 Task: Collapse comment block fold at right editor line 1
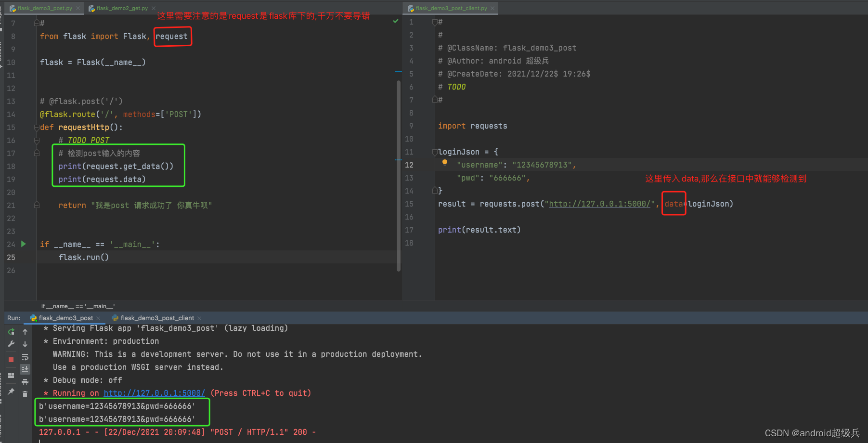pos(435,22)
